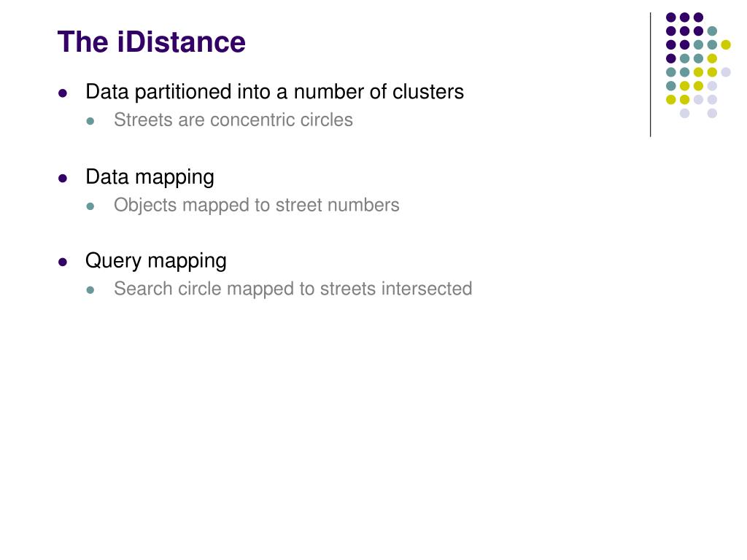
Task: Click the word 'iDistance' in the title
Action: pos(181,42)
